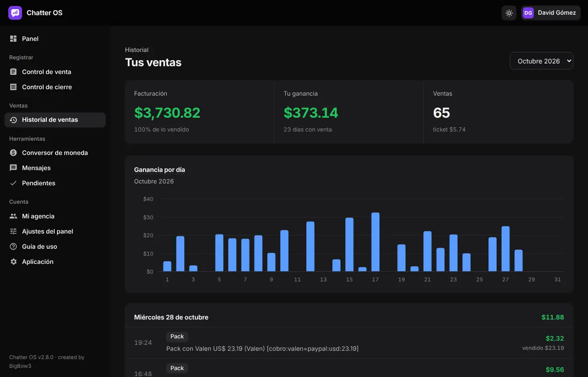Image resolution: width=588 pixels, height=377 pixels.
Task: Click the Ganancia por día chart title
Action: tap(159, 170)
